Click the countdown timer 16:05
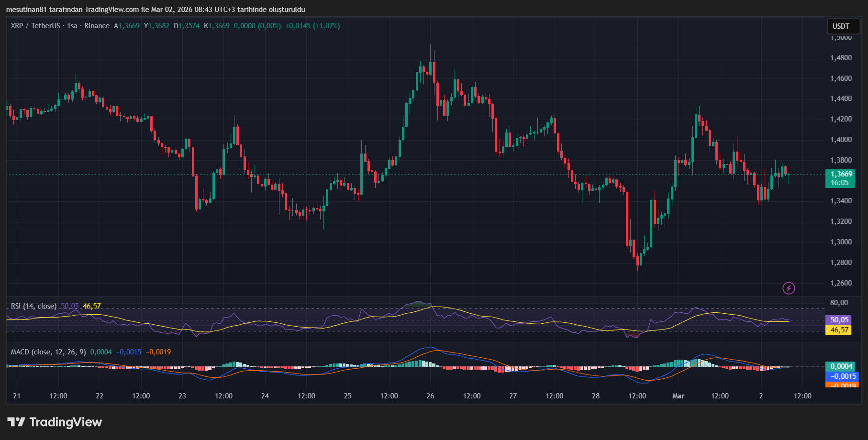Viewport: 868px width, 440px height. coord(839,183)
